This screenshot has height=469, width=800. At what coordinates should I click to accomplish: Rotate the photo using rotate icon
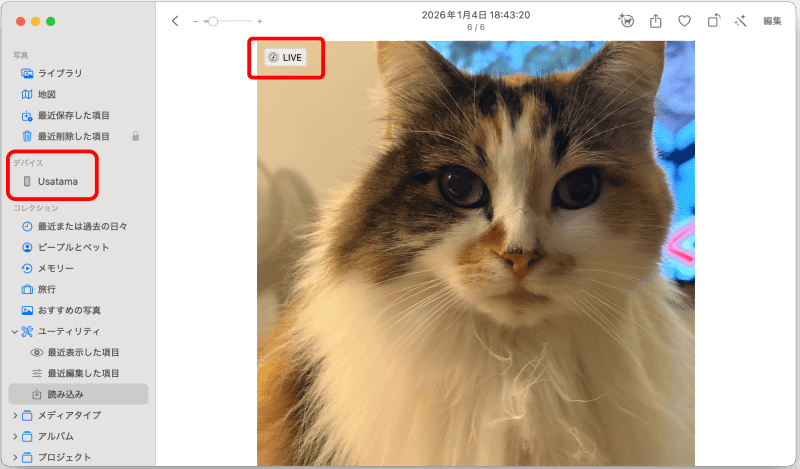point(713,20)
